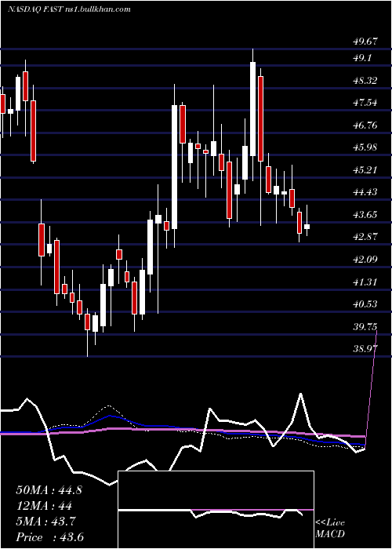The image size is (392, 549).
Task: Click the 48.32 price level label
Action: (365, 81)
